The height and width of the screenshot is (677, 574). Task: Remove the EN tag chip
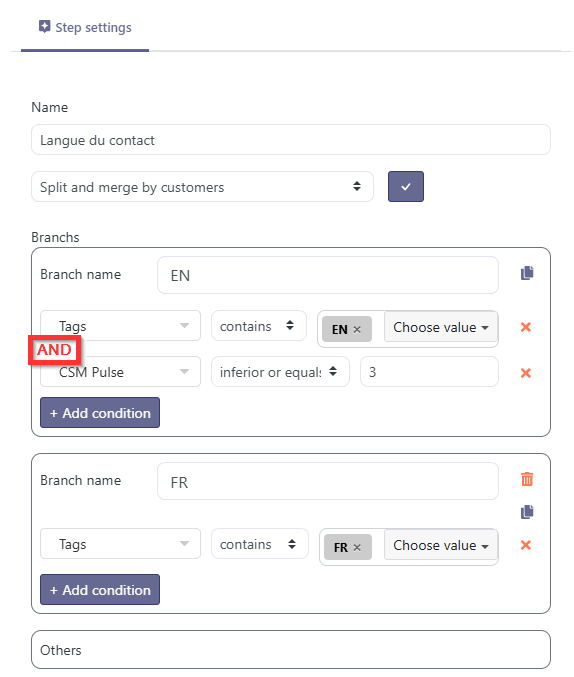point(357,329)
